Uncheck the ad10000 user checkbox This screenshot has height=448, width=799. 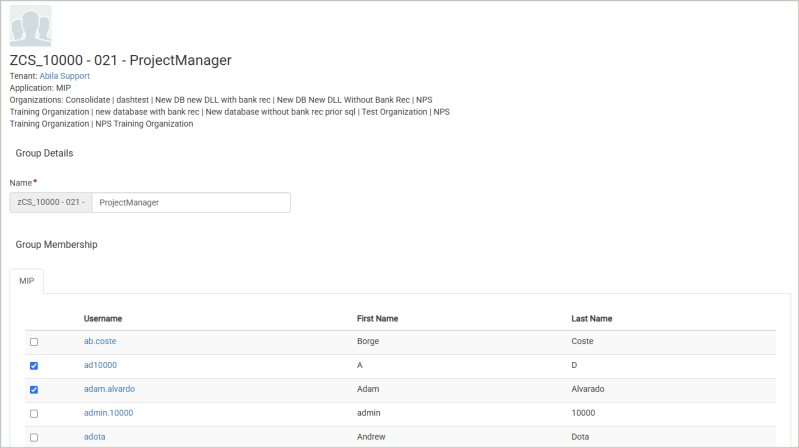34,366
